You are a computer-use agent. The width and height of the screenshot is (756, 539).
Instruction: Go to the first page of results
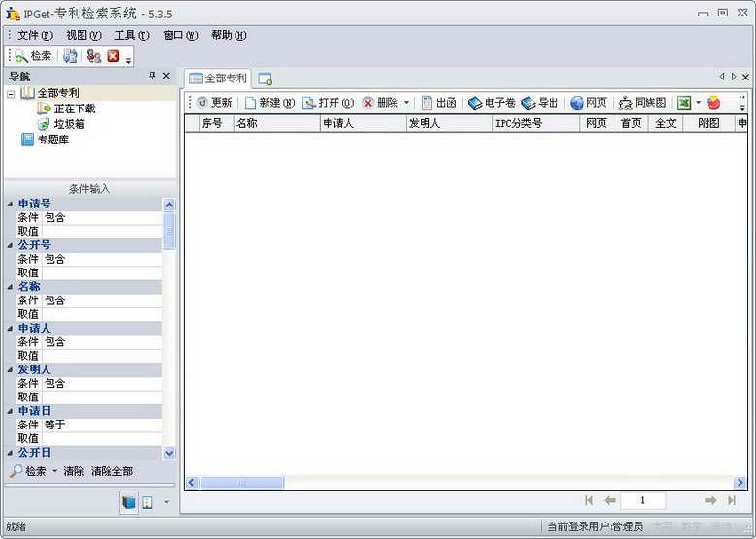point(588,501)
